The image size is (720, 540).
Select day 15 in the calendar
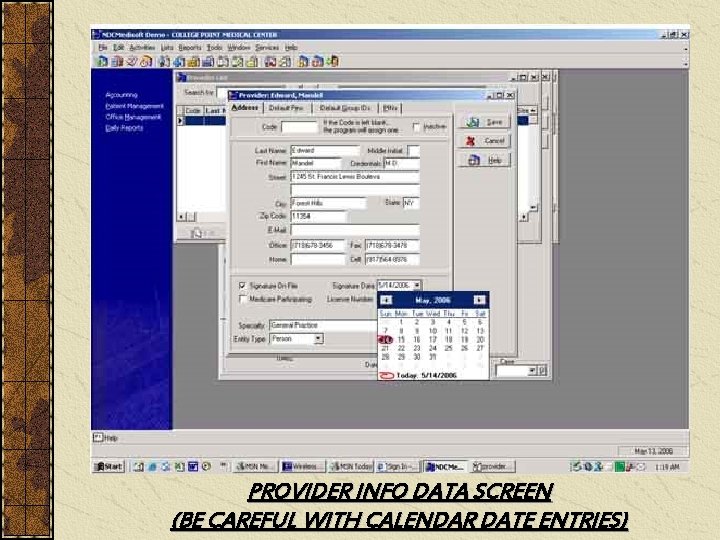[401, 340]
